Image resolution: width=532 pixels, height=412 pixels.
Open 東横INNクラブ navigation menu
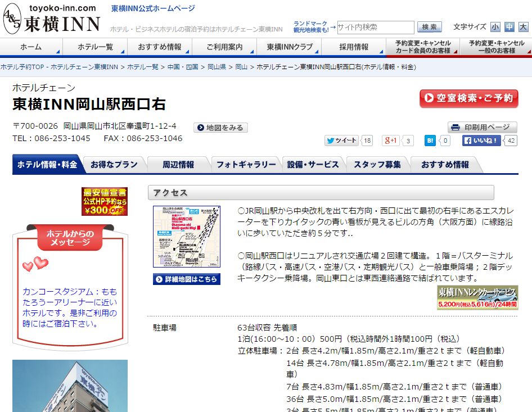click(x=289, y=47)
